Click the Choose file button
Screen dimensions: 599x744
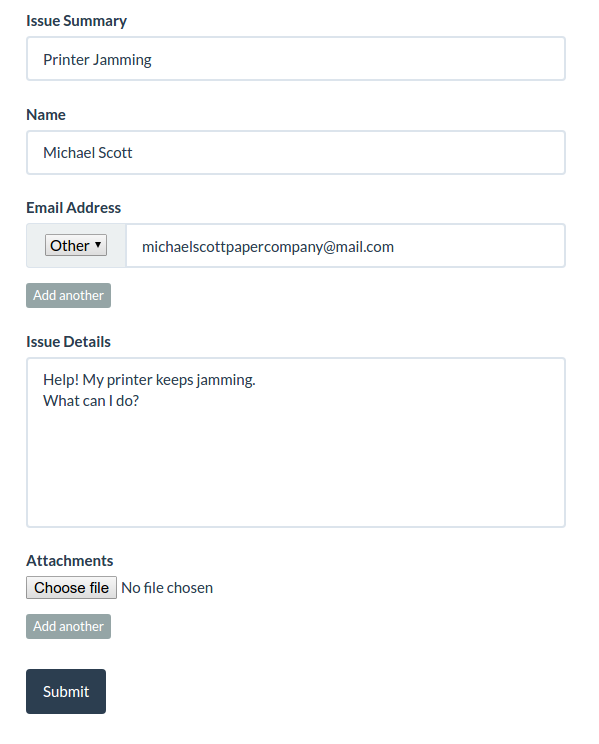(x=71, y=587)
